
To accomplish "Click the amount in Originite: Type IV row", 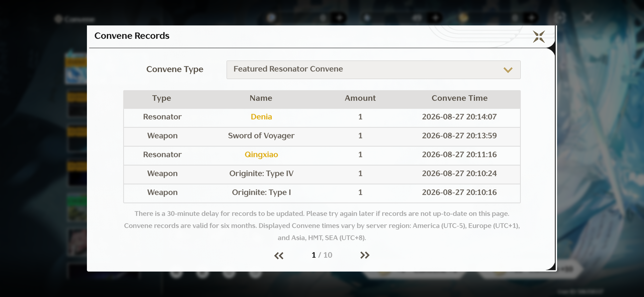I will point(360,173).
